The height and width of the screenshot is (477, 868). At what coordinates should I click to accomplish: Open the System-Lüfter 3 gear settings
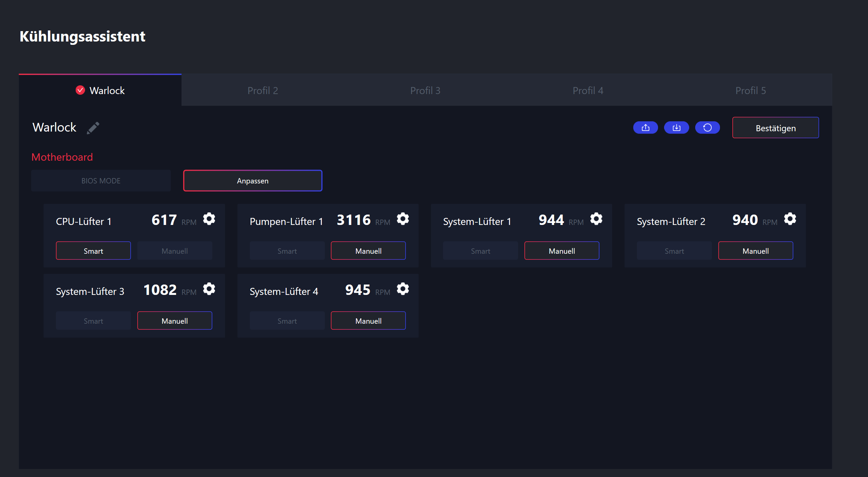point(209,289)
